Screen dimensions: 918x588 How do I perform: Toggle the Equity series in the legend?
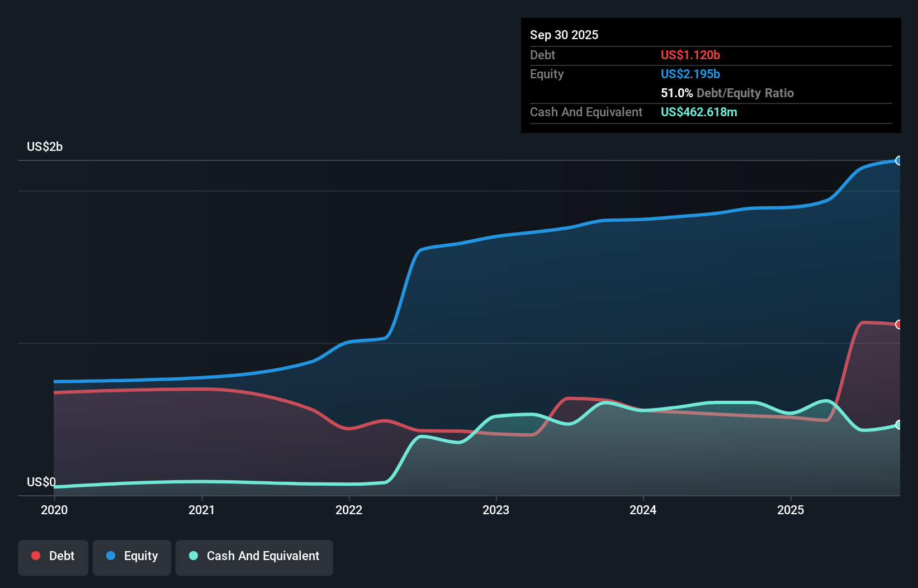[x=131, y=556]
